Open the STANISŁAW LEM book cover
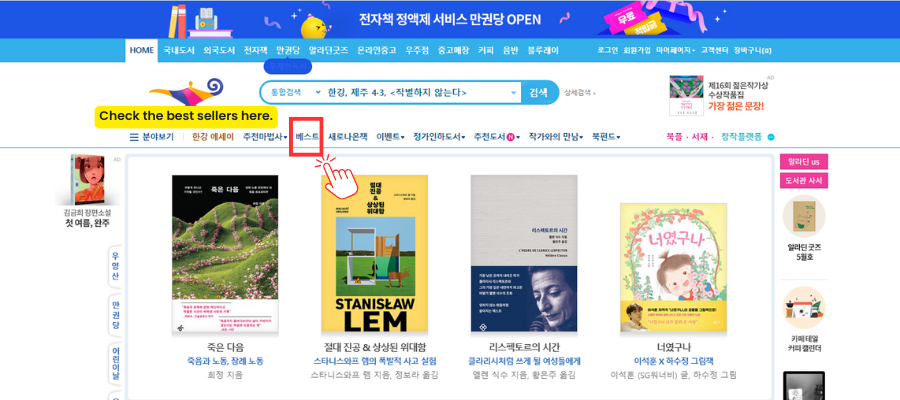 (374, 254)
